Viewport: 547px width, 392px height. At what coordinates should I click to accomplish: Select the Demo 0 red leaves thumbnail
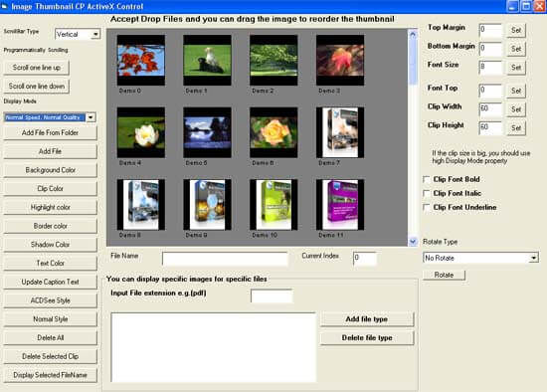point(141,60)
